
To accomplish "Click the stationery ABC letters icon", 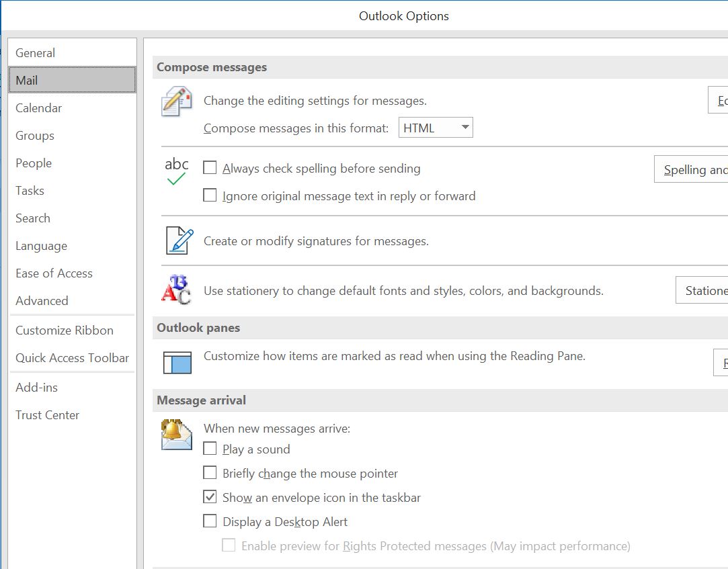I will [x=176, y=290].
